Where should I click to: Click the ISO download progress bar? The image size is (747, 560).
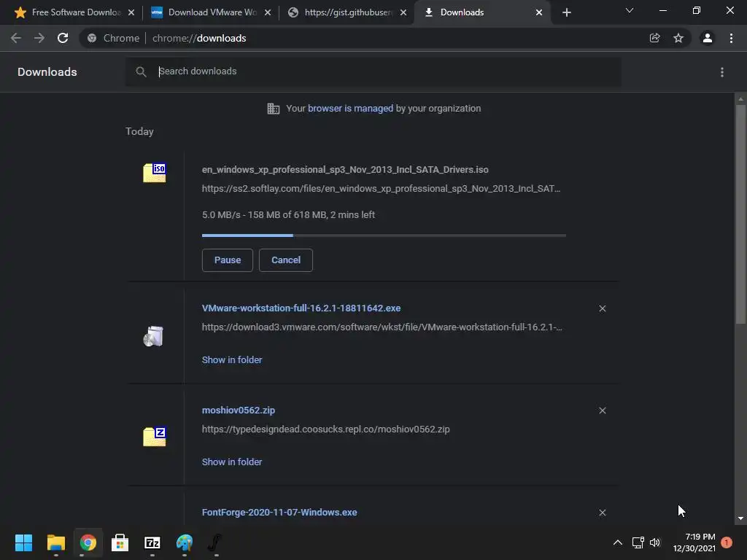pyautogui.click(x=384, y=236)
